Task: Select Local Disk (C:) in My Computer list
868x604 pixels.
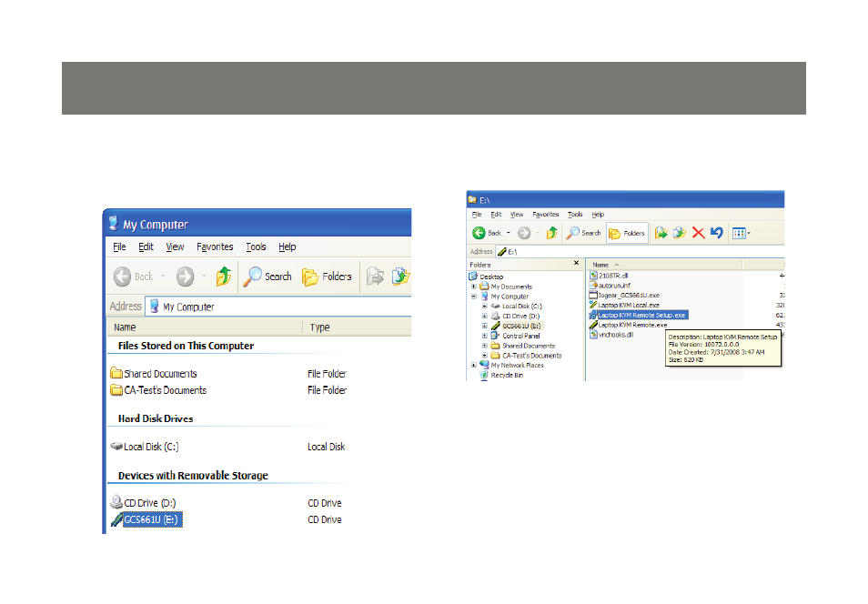Action: (x=145, y=447)
